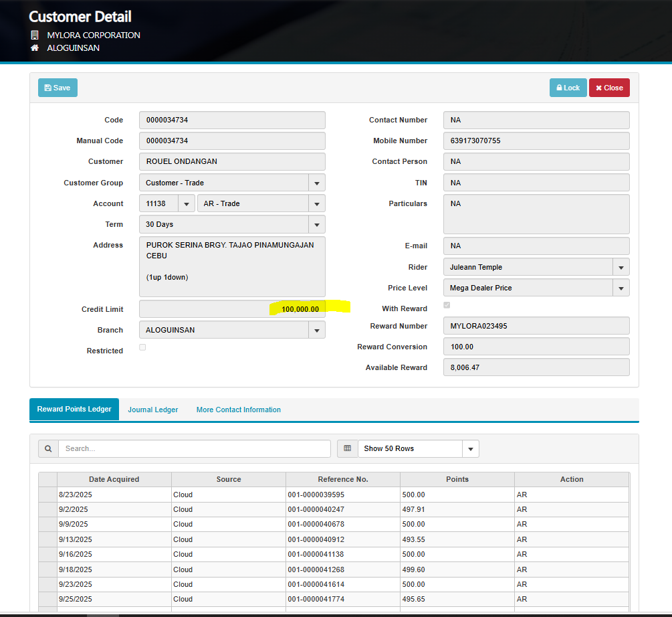The image size is (672, 617).
Task: Open the Term dropdown
Action: (x=316, y=224)
